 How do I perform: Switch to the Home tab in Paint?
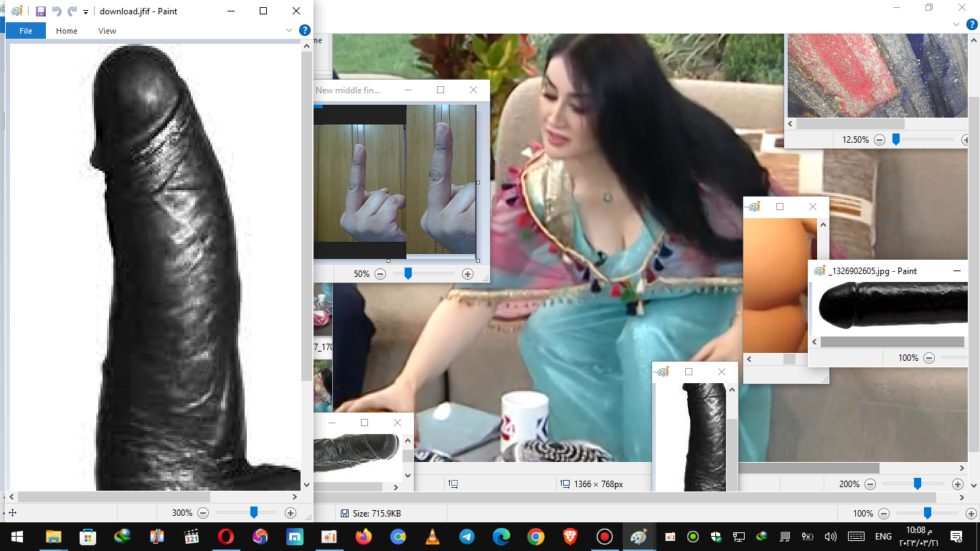tap(67, 31)
